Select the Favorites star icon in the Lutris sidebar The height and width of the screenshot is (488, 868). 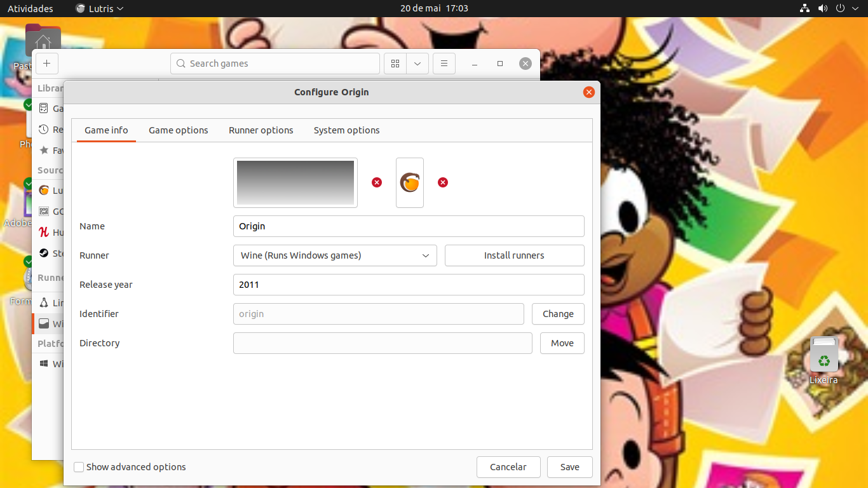pos(44,151)
